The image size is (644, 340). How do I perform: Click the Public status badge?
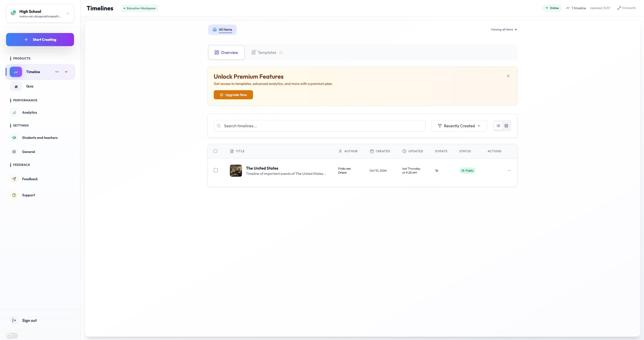(x=467, y=171)
